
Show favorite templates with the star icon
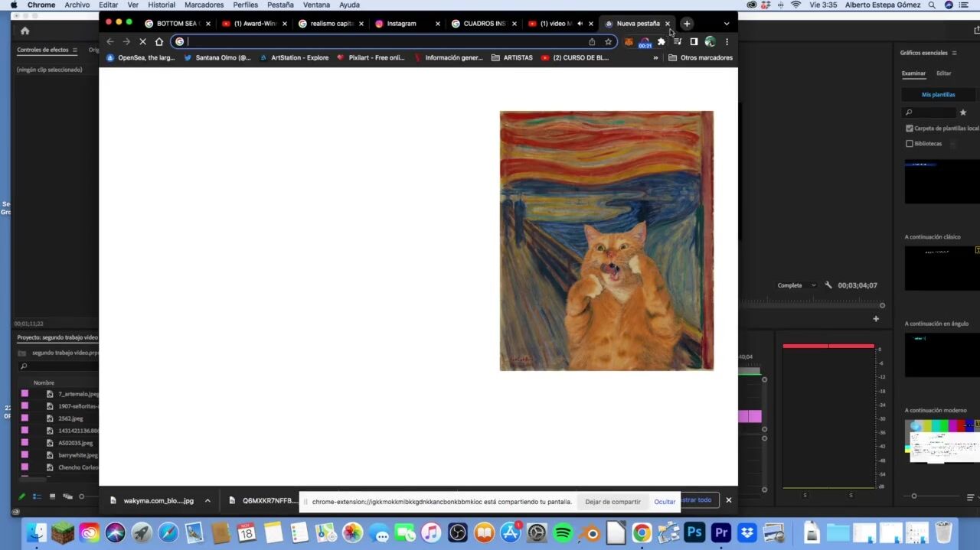(963, 112)
